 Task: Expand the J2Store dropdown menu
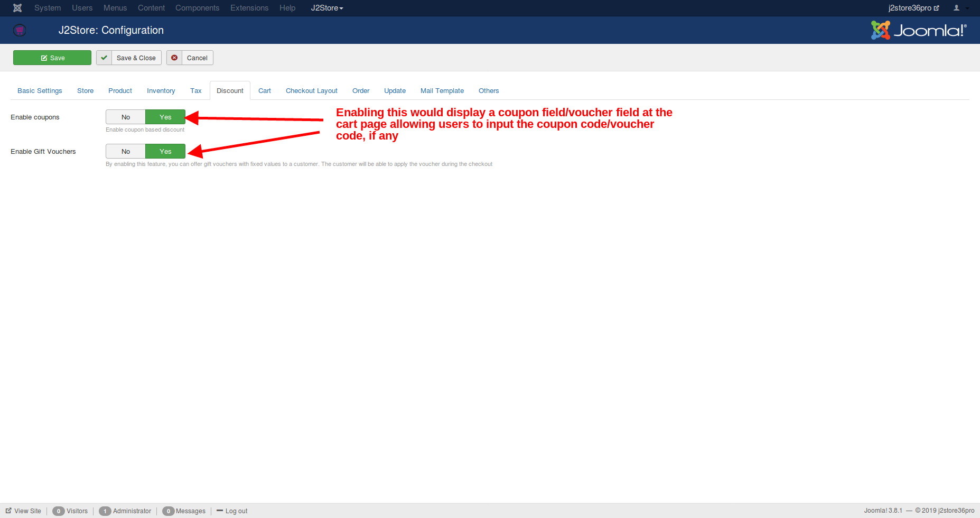coord(327,8)
